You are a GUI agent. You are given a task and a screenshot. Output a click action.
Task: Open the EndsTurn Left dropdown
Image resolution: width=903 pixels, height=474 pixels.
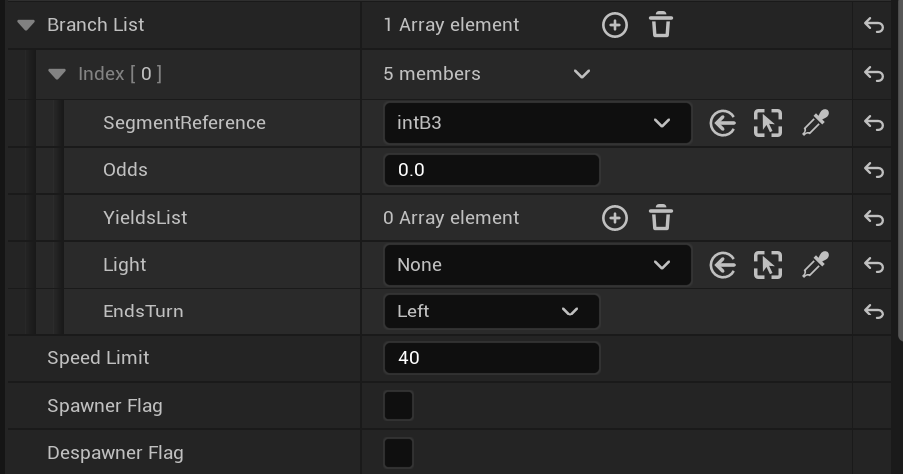491,312
